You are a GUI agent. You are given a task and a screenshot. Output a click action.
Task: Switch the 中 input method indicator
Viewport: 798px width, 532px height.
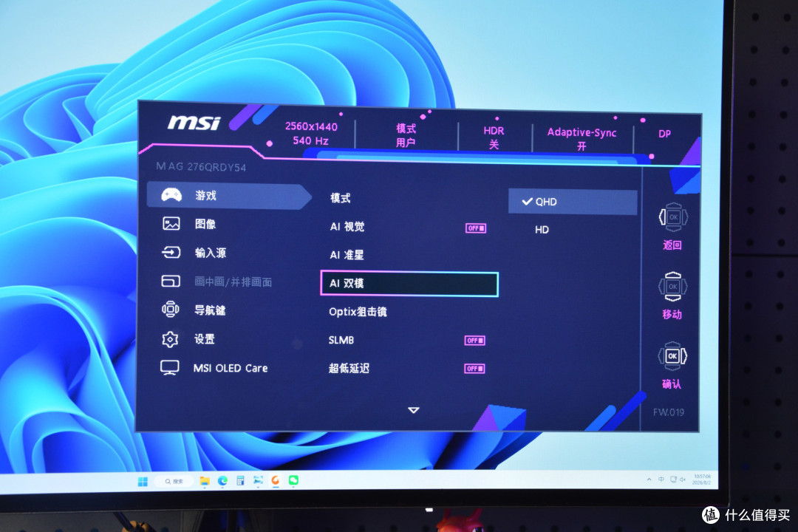(x=661, y=479)
